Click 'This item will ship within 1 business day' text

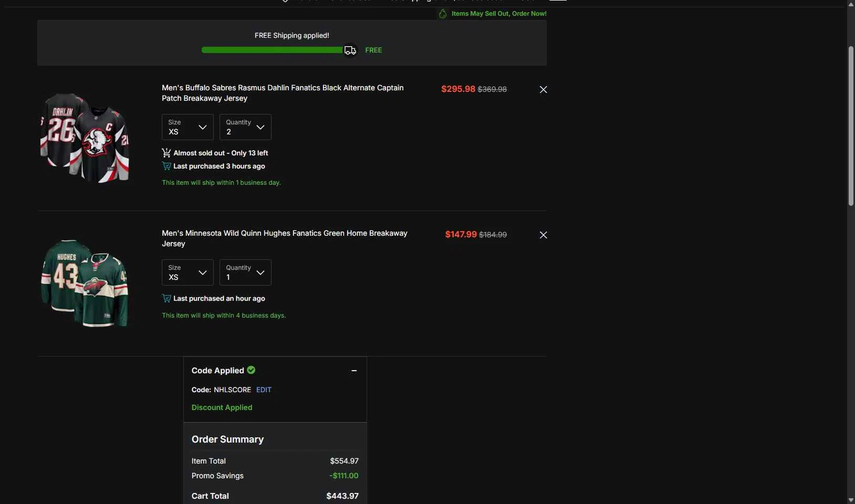(x=221, y=183)
